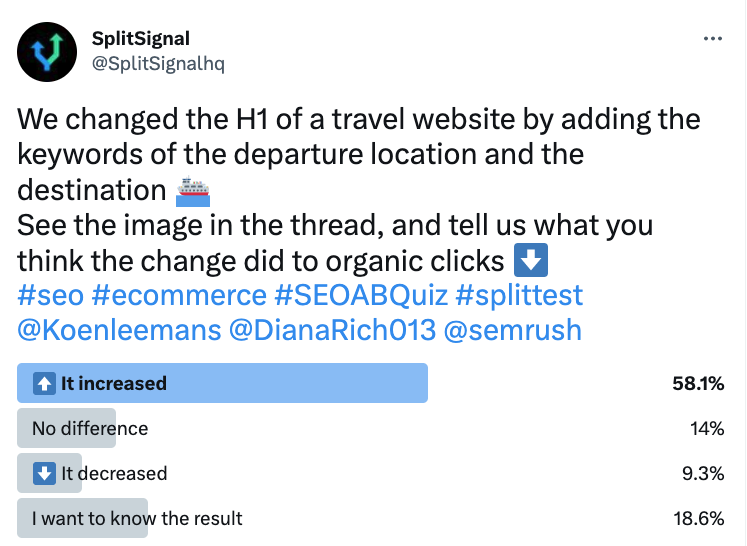Visit the @DianaRich013 mention
This screenshot has height=546, width=747.
[x=332, y=330]
